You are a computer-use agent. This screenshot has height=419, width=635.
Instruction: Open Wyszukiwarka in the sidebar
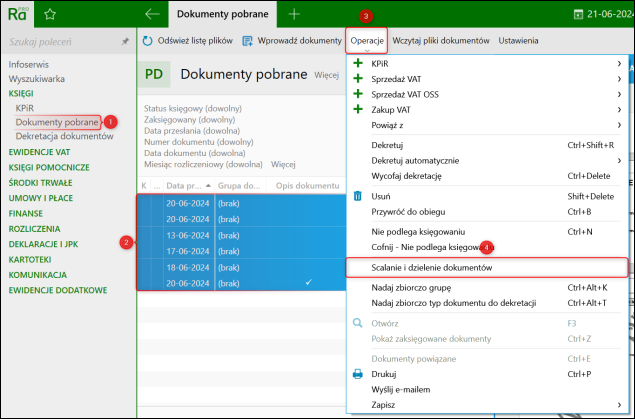tap(36, 79)
